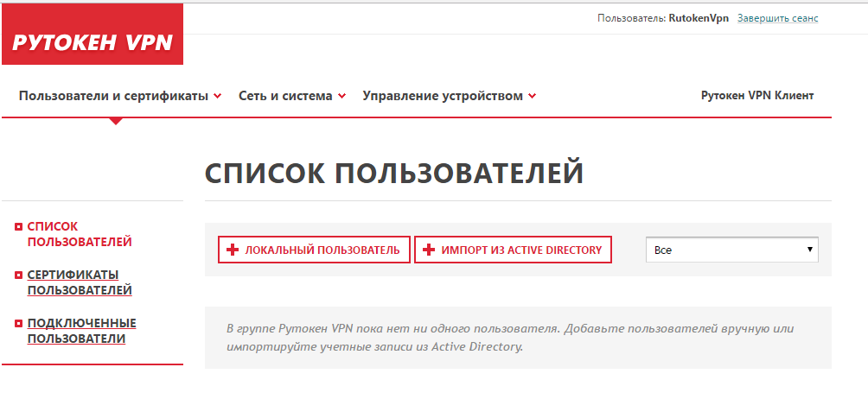Open the Пользователи и сертификаты menu
Image resolution: width=868 pixels, height=418 pixels.
[113, 96]
